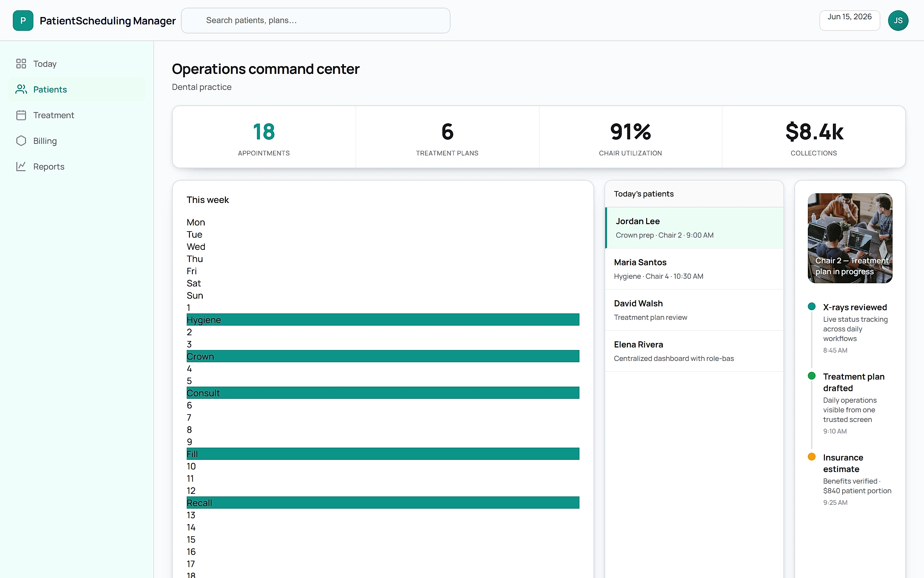This screenshot has width=924, height=578.
Task: Click calendar day number 16
Action: click(x=191, y=552)
